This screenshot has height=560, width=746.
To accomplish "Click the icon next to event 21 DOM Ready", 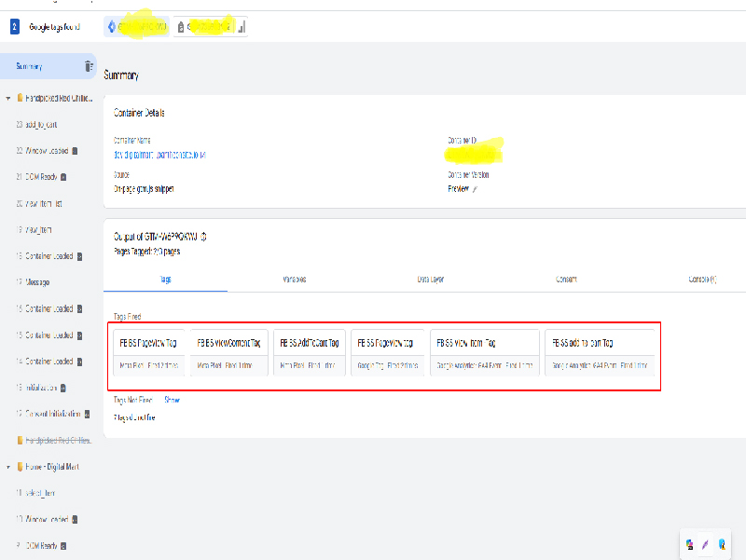I will [63, 177].
